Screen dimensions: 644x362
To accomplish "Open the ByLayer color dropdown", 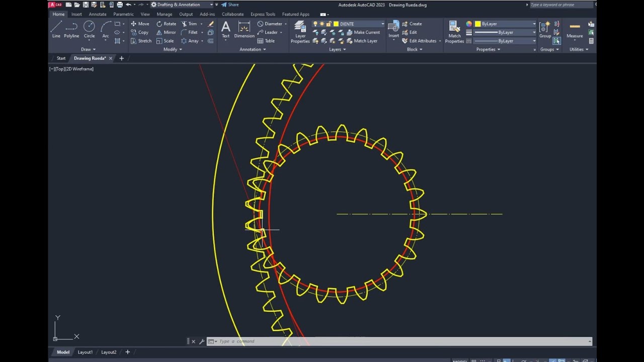I will (534, 24).
